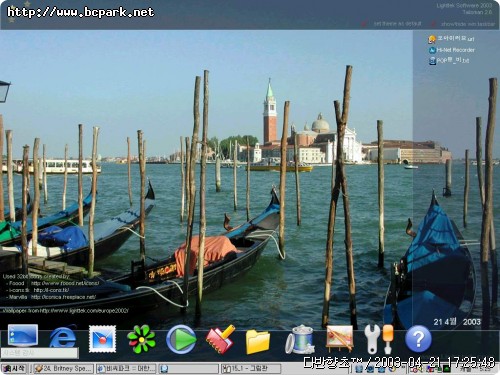The height and width of the screenshot is (375, 500).
Task: Switch to the Internet Explorer taskbar button
Action: [x=126, y=369]
